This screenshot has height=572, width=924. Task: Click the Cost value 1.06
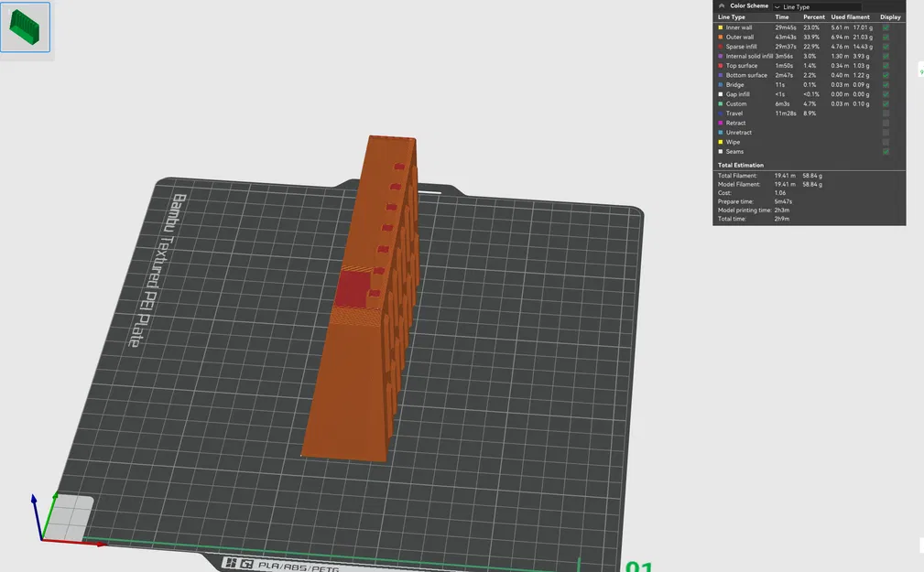[x=780, y=193]
